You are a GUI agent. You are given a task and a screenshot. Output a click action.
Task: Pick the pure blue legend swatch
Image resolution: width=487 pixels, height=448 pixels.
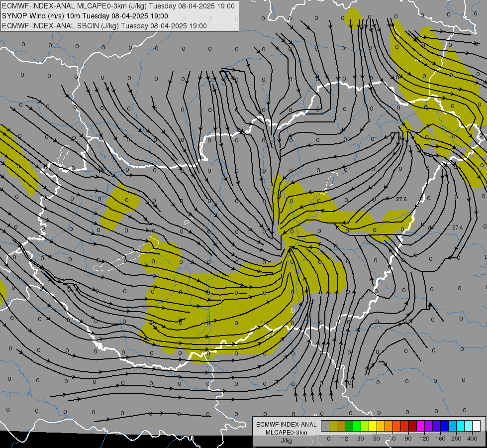tap(445, 426)
